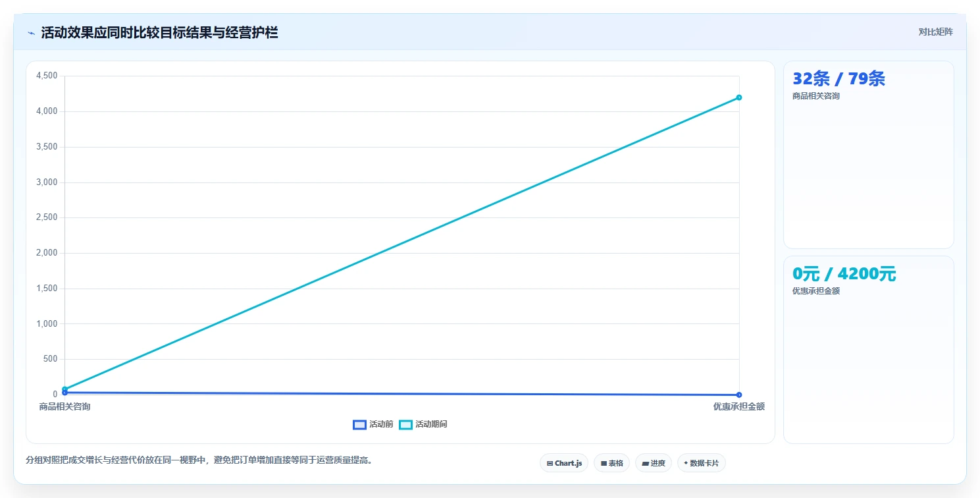Click 活动期间 data point at 商品相关咨询
The image size is (980, 498).
tap(64, 389)
